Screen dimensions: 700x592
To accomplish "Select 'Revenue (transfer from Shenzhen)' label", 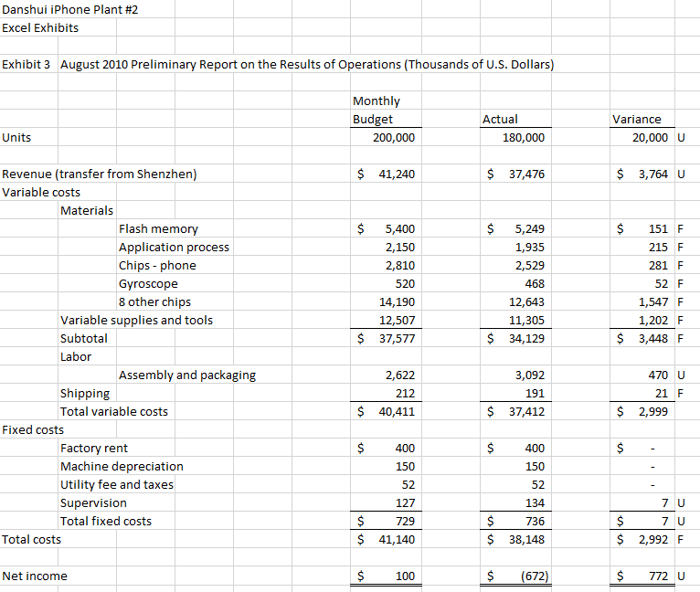I will click(99, 174).
